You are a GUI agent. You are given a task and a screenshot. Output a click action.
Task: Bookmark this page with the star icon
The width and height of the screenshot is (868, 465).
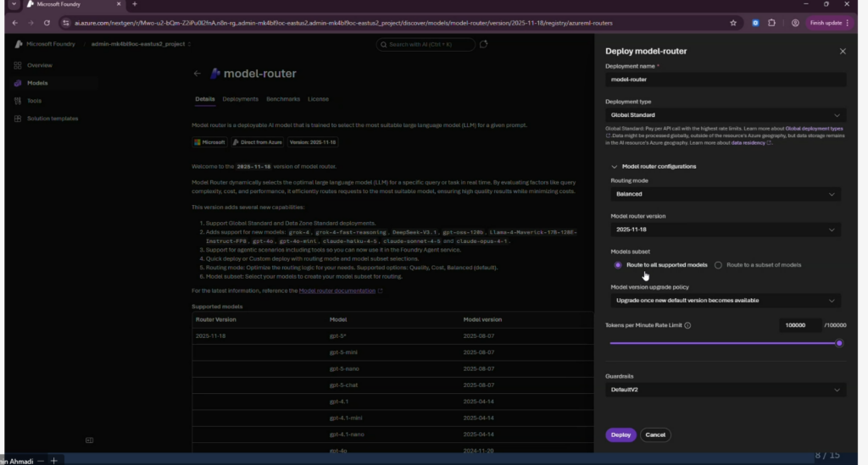pyautogui.click(x=732, y=23)
